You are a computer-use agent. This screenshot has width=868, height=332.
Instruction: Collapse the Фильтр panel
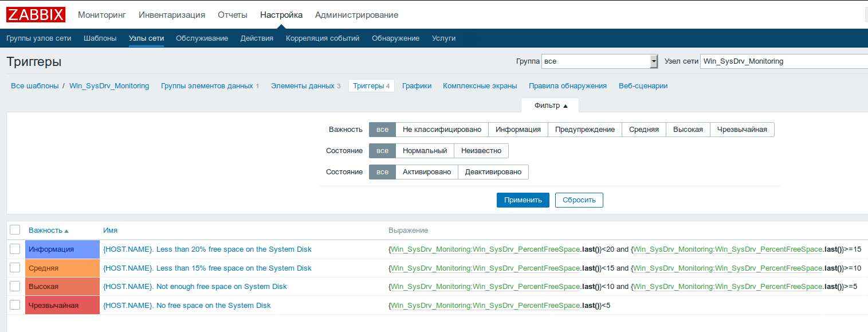click(550, 106)
